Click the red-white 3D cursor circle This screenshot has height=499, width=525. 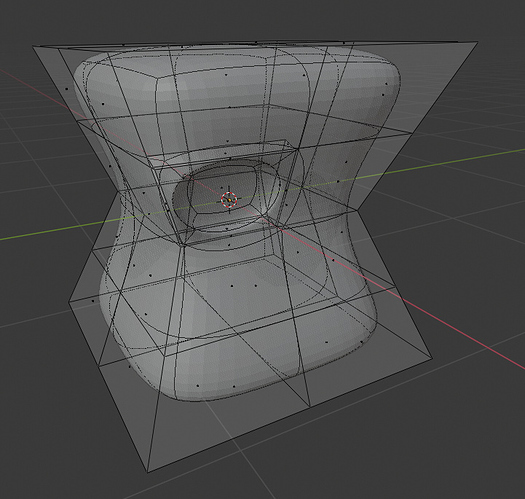point(229,200)
